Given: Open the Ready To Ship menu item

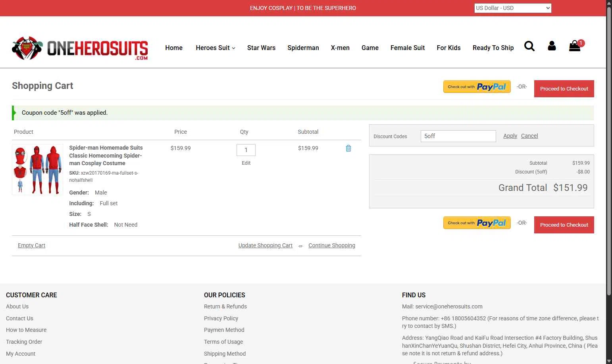Looking at the screenshot, I should [x=493, y=48].
